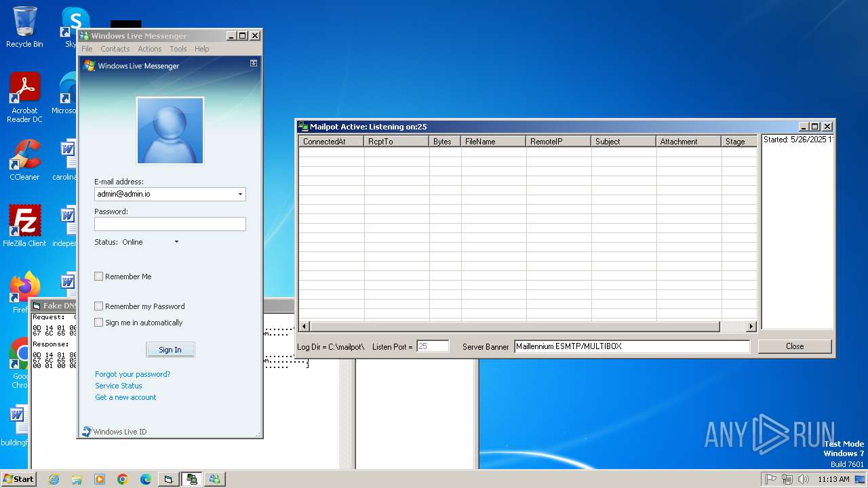The height and width of the screenshot is (488, 868).
Task: Click the Fake DNS window title icon
Action: tap(37, 306)
